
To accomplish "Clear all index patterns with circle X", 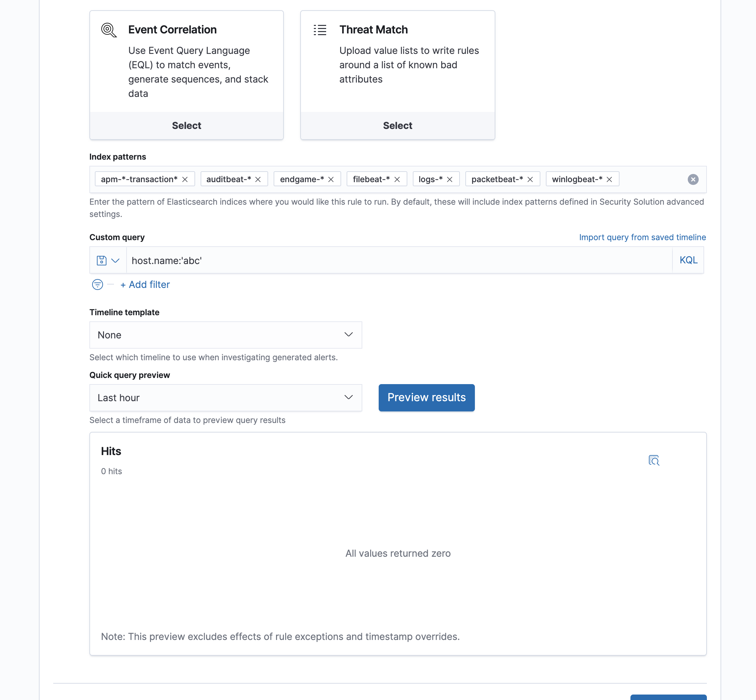I will (x=693, y=179).
